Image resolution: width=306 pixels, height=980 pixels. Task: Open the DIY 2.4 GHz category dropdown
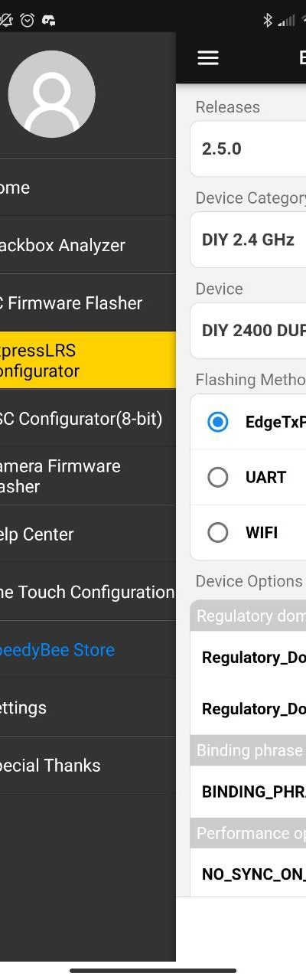coord(248,240)
